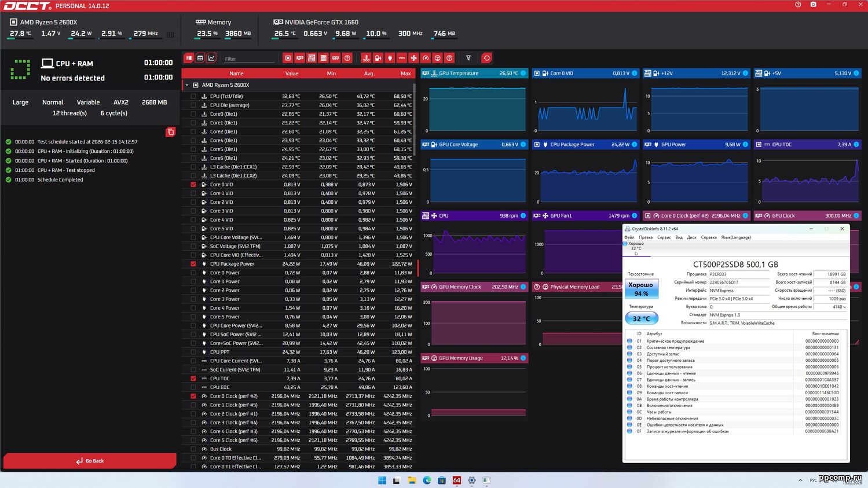868x488 pixels.
Task: Click the CPU hardware filter icon
Action: point(288,58)
